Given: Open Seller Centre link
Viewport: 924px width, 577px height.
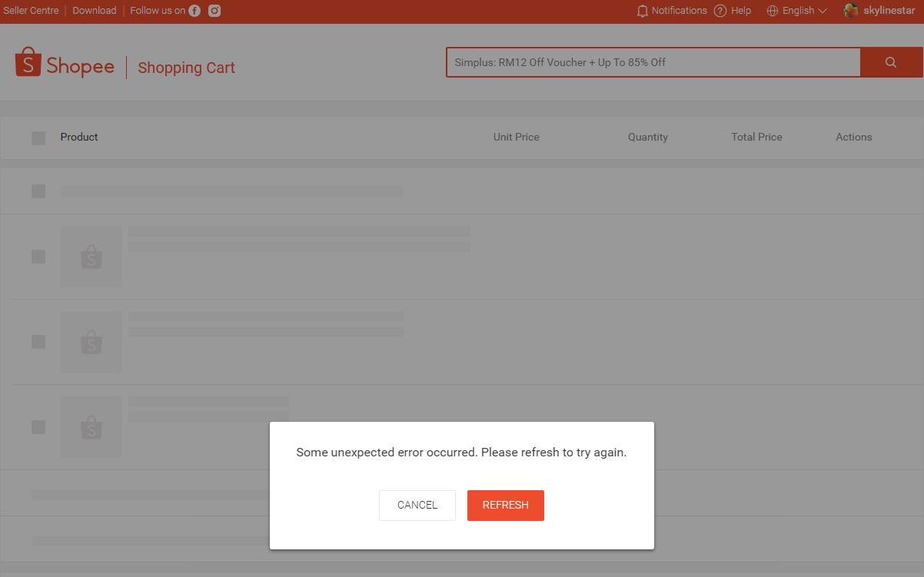Looking at the screenshot, I should tap(31, 11).
